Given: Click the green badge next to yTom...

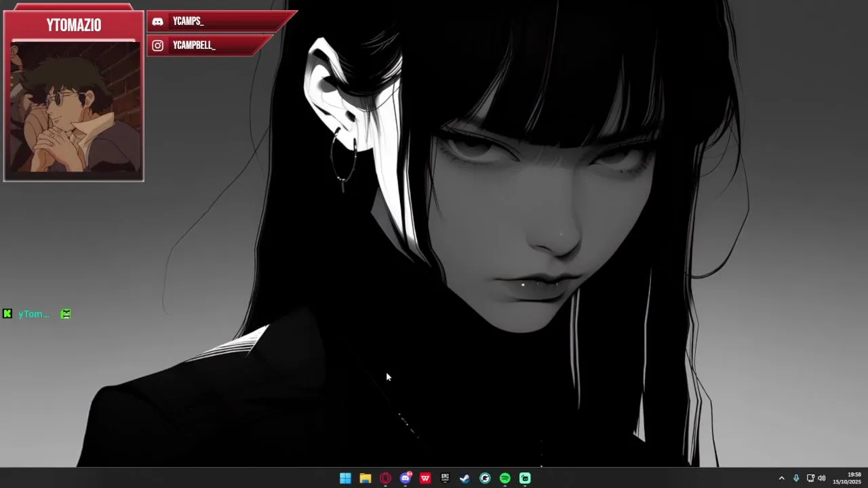Looking at the screenshot, I should coord(66,314).
